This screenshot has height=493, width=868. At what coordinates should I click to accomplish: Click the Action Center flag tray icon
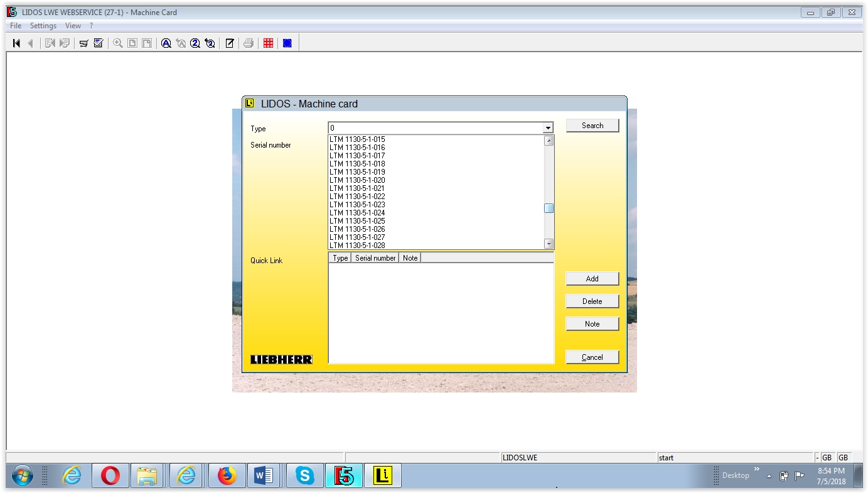(800, 476)
